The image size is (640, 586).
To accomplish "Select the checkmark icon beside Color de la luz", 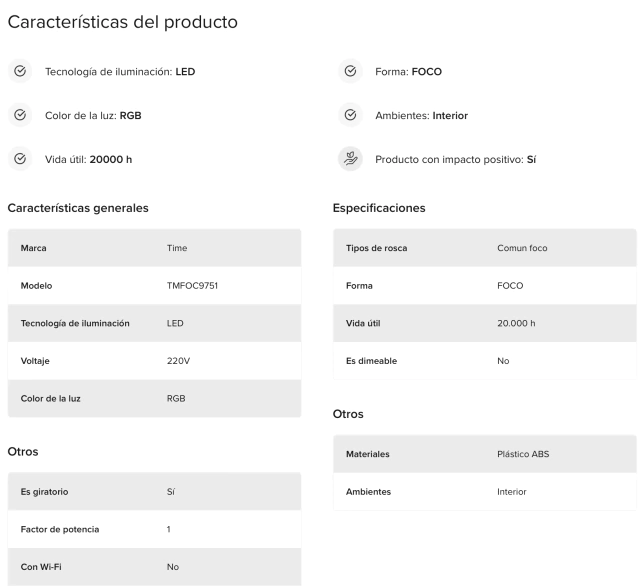I will [20, 115].
